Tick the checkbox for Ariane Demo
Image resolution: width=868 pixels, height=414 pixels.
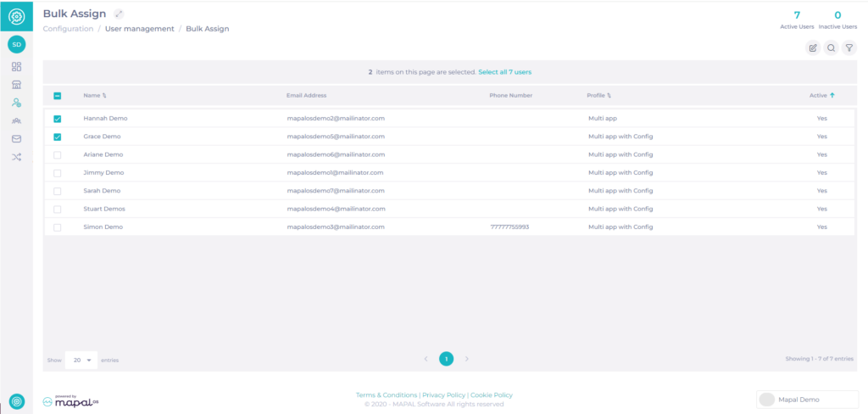pos(57,154)
